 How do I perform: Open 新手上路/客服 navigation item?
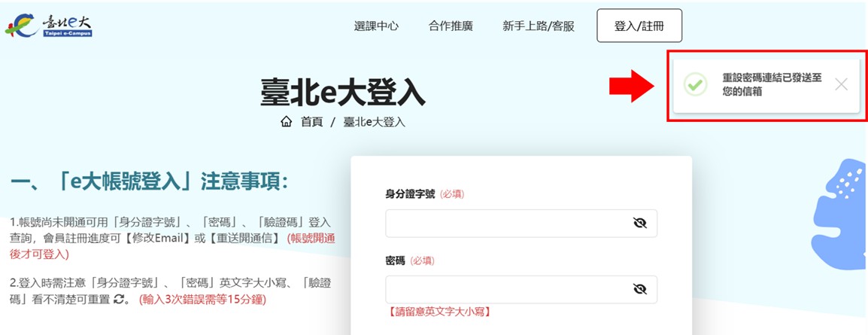(x=538, y=26)
